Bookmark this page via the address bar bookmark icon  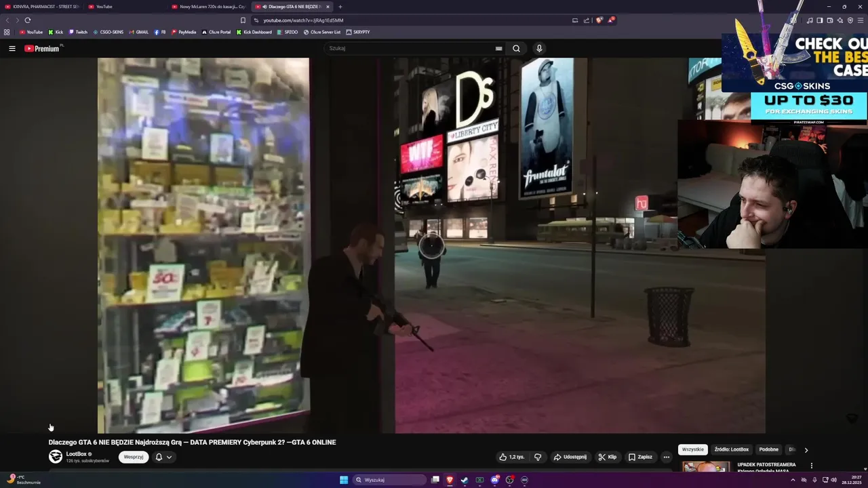[x=243, y=20]
